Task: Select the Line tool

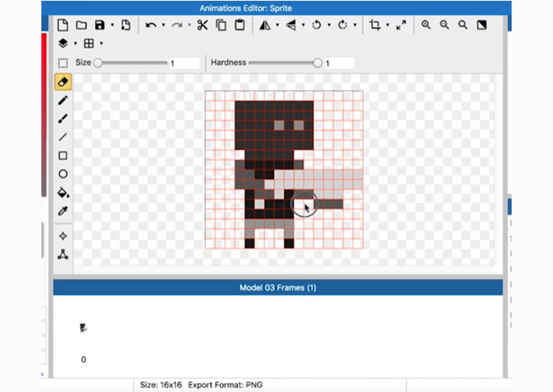Action: 63,137
